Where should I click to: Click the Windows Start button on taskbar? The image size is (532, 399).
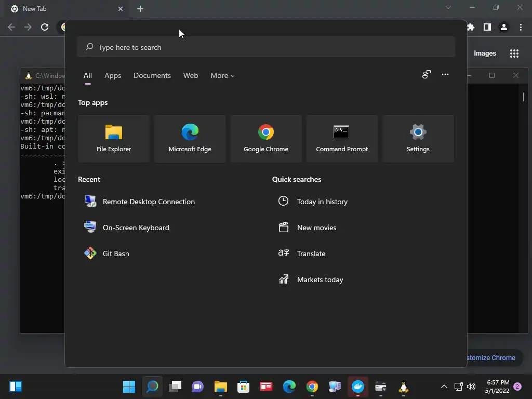click(x=129, y=387)
